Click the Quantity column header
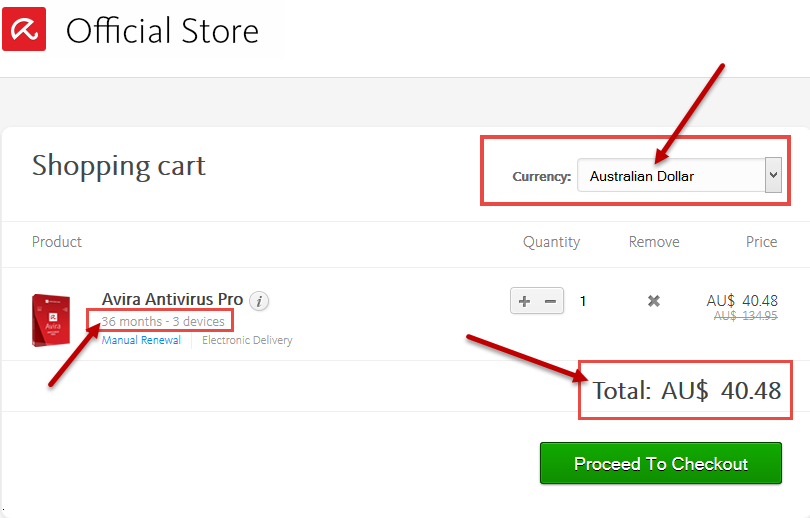The height and width of the screenshot is (518, 810). pos(551,242)
